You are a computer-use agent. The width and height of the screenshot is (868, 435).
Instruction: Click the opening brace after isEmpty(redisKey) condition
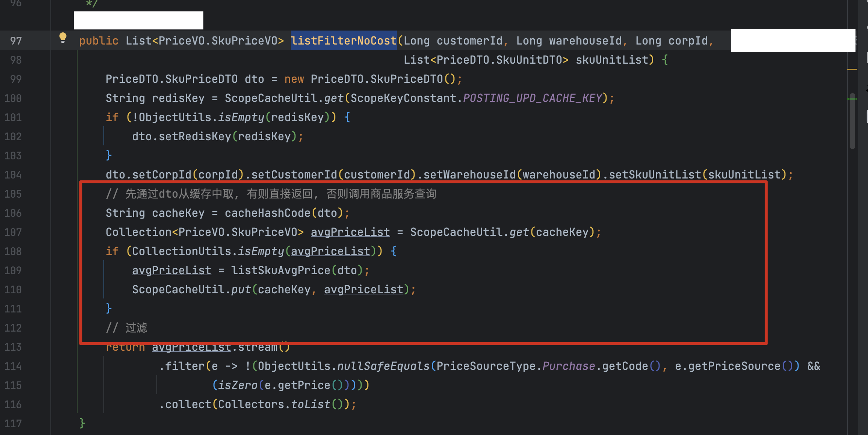pyautogui.click(x=347, y=117)
